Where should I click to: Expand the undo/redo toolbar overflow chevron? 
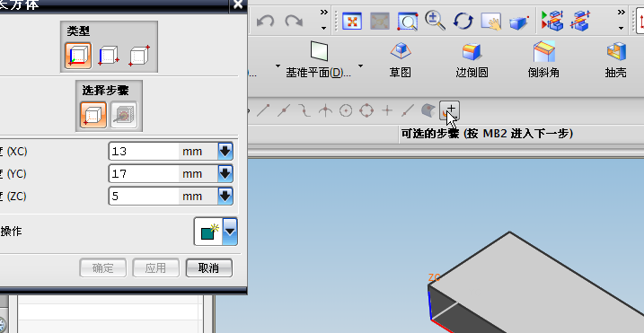click(x=324, y=12)
